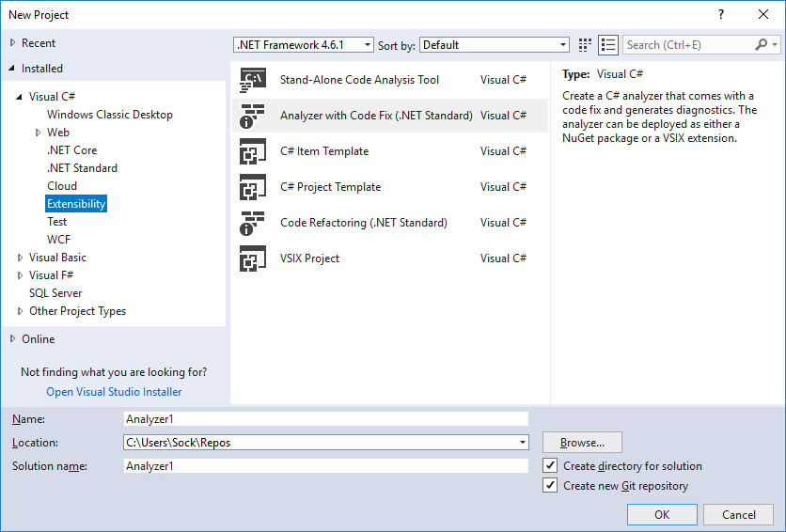Select the SQL Server category

[55, 293]
